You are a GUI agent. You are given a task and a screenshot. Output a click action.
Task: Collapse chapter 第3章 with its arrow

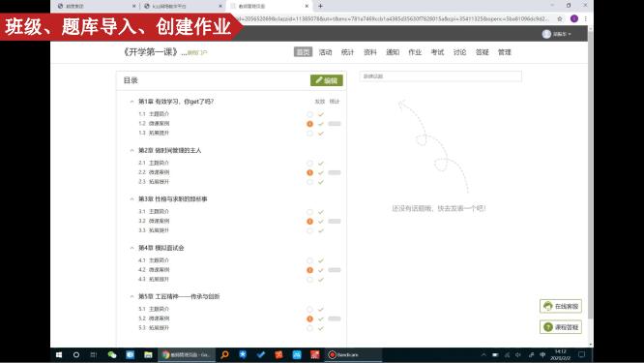point(132,199)
